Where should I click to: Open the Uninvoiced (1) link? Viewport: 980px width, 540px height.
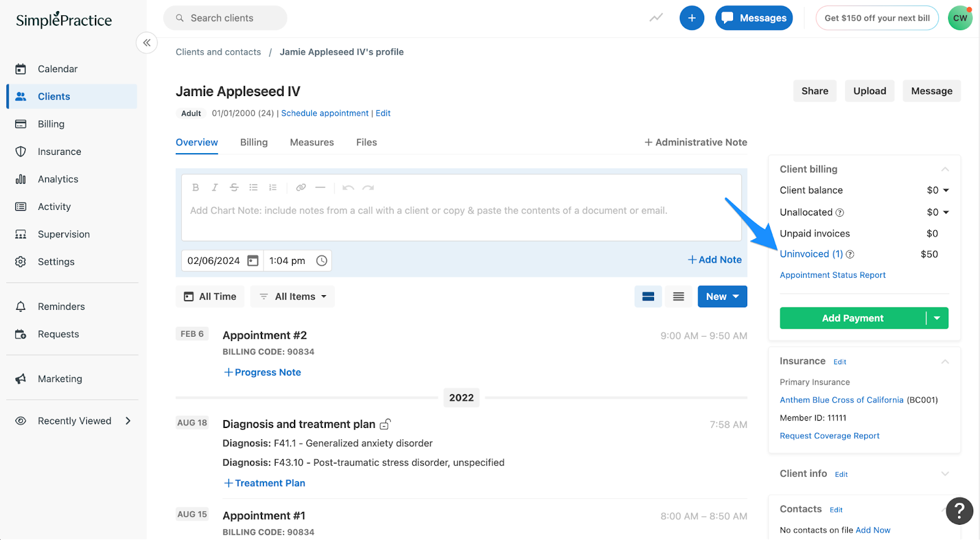811,254
